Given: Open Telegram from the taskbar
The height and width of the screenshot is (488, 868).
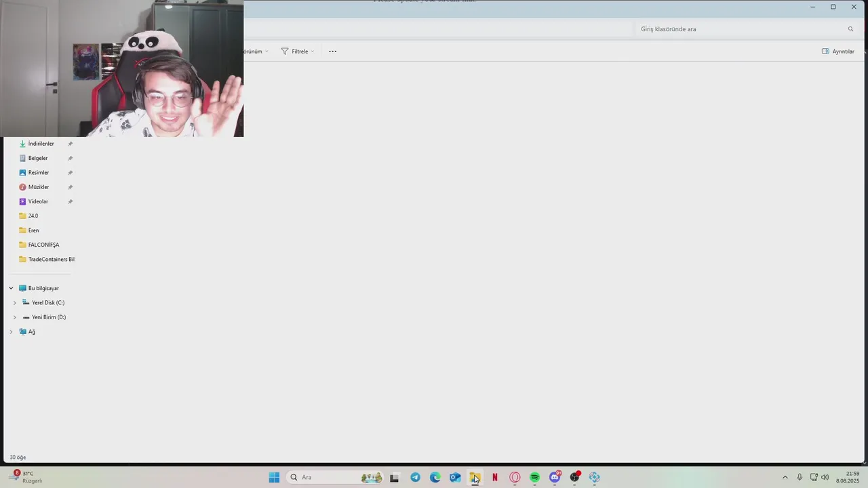Looking at the screenshot, I should point(415,477).
